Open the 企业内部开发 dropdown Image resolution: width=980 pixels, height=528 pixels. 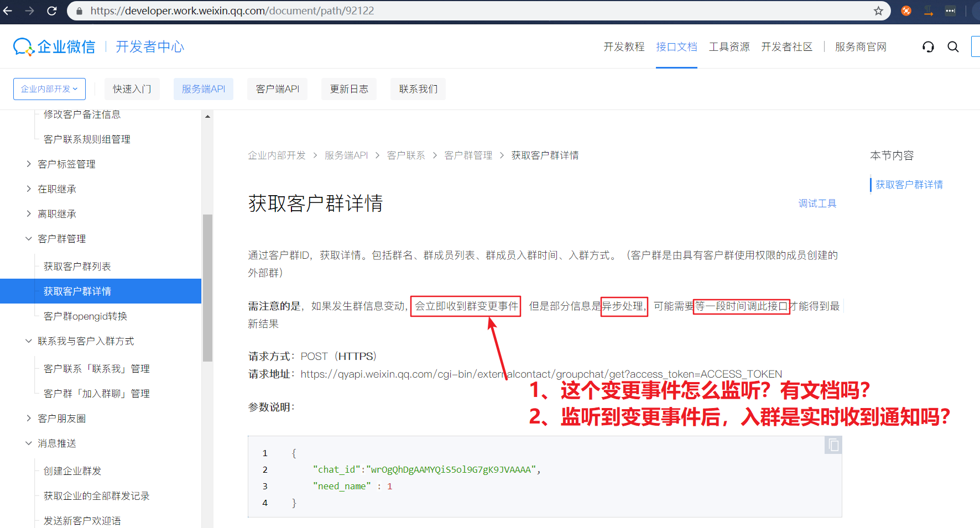(x=49, y=88)
